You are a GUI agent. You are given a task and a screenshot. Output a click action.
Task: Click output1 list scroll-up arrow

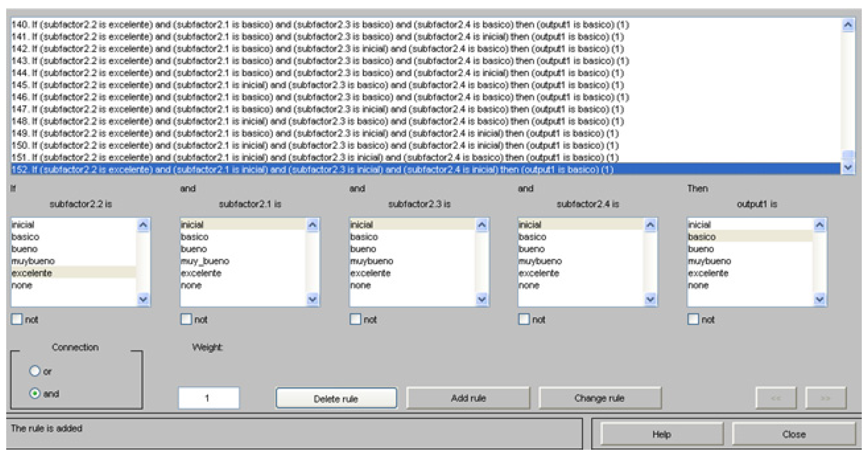tap(820, 225)
